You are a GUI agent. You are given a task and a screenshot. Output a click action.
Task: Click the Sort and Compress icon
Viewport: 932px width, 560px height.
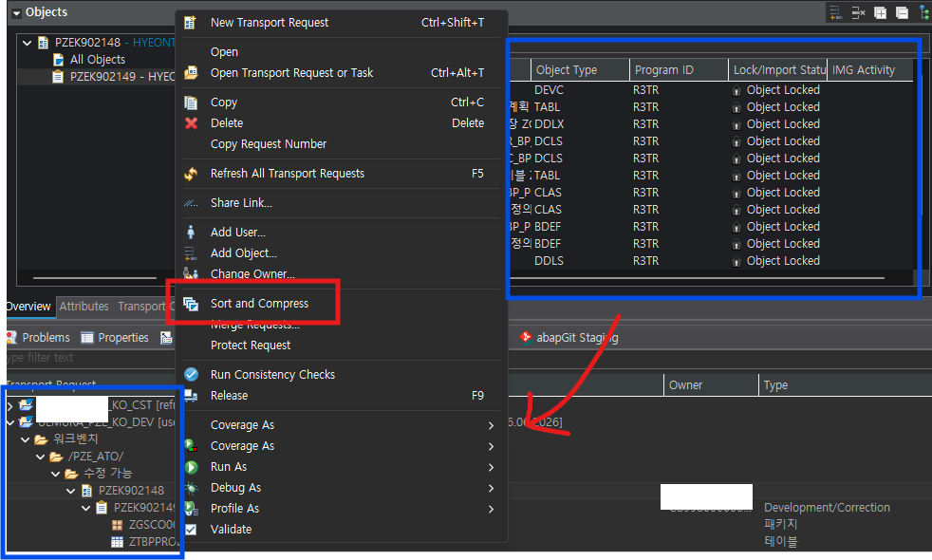click(191, 303)
